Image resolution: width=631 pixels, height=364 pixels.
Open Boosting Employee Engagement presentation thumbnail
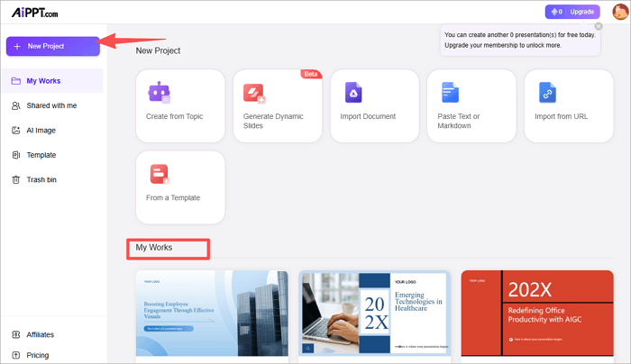[212, 313]
